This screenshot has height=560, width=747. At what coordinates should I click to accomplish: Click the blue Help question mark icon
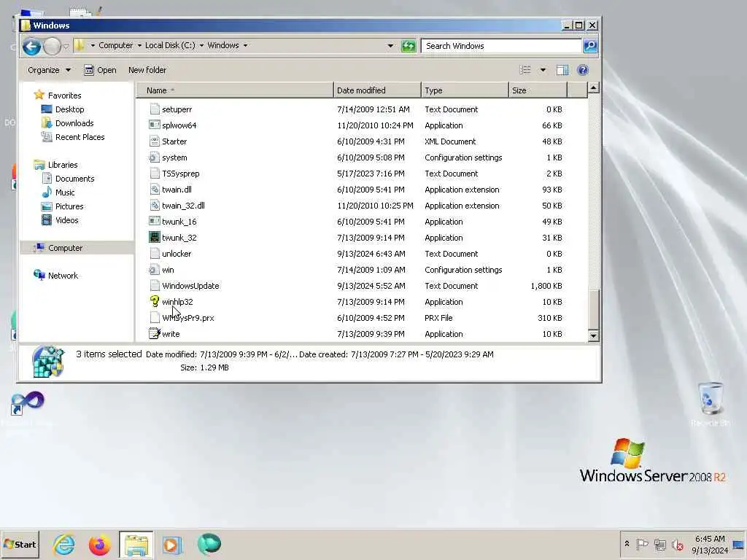(x=583, y=70)
